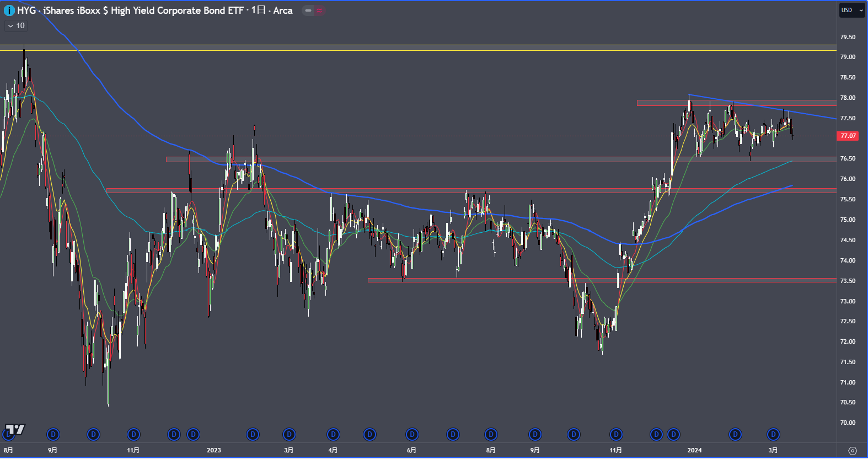868x459 pixels.
Task: Select the red horizontal line near 73.50
Action: coord(602,279)
